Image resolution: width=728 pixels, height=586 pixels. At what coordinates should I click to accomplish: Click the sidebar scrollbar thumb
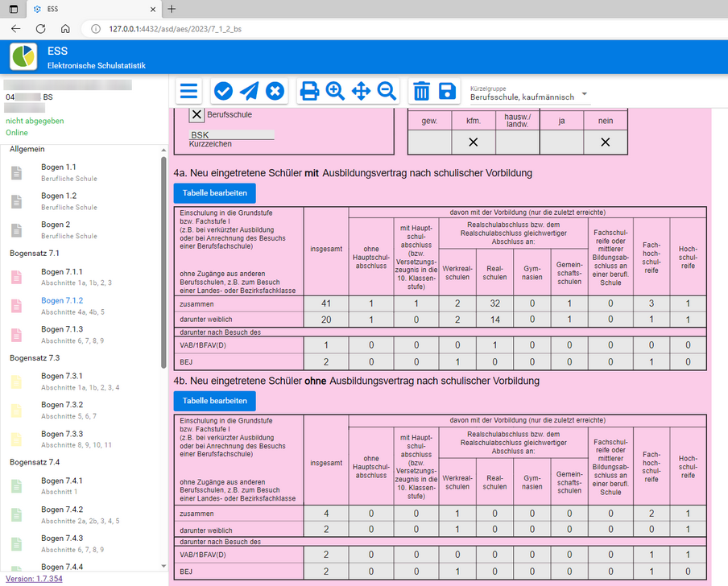coord(163,262)
